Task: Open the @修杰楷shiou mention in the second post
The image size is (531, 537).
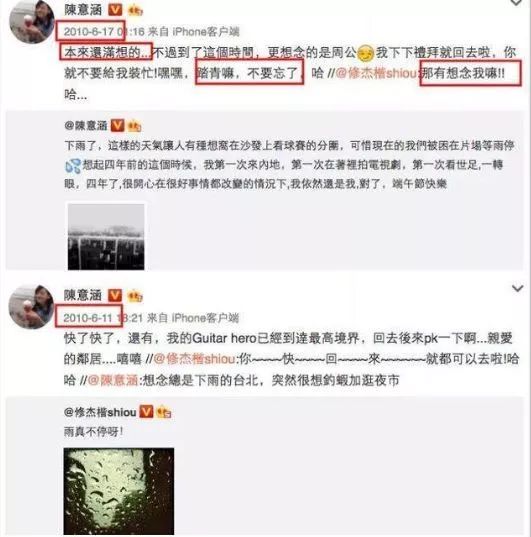Action: click(194, 359)
